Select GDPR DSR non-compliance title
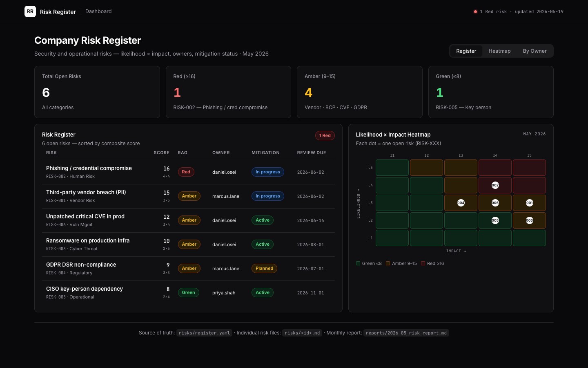The width and height of the screenshot is (588, 368). click(81, 265)
